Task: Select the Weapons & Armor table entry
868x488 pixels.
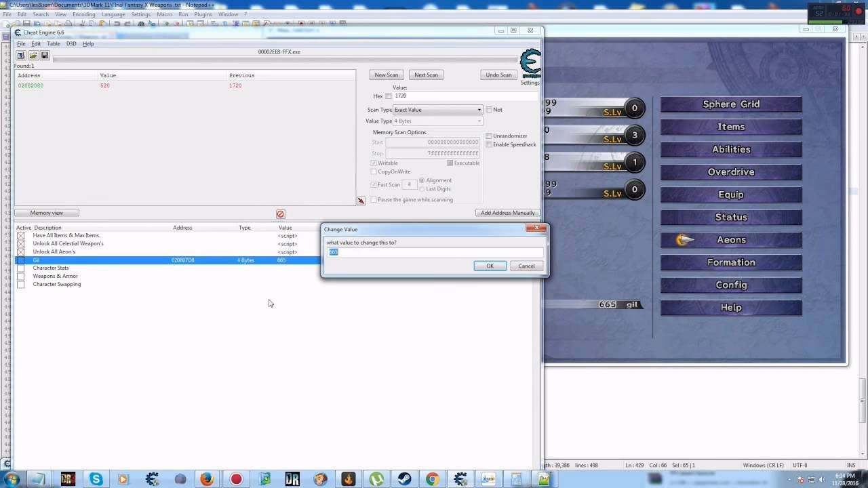Action: pyautogui.click(x=56, y=277)
